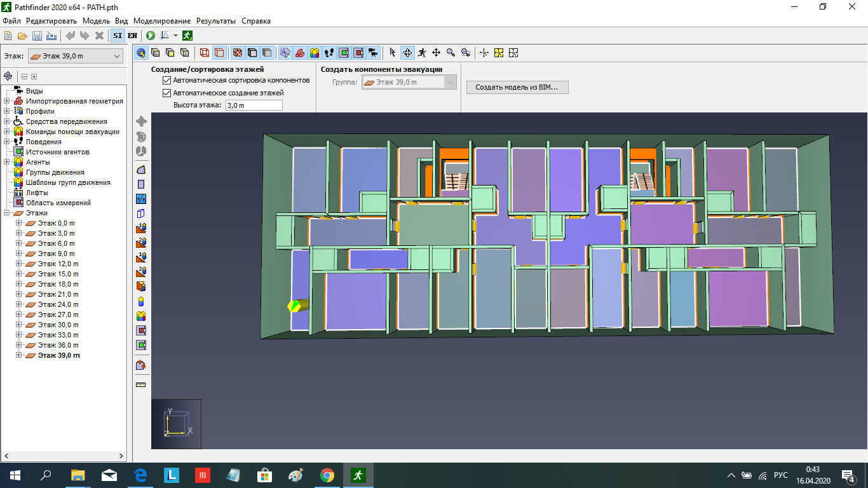The height and width of the screenshot is (488, 868).
Task: Open the Результаты menu
Action: (216, 21)
